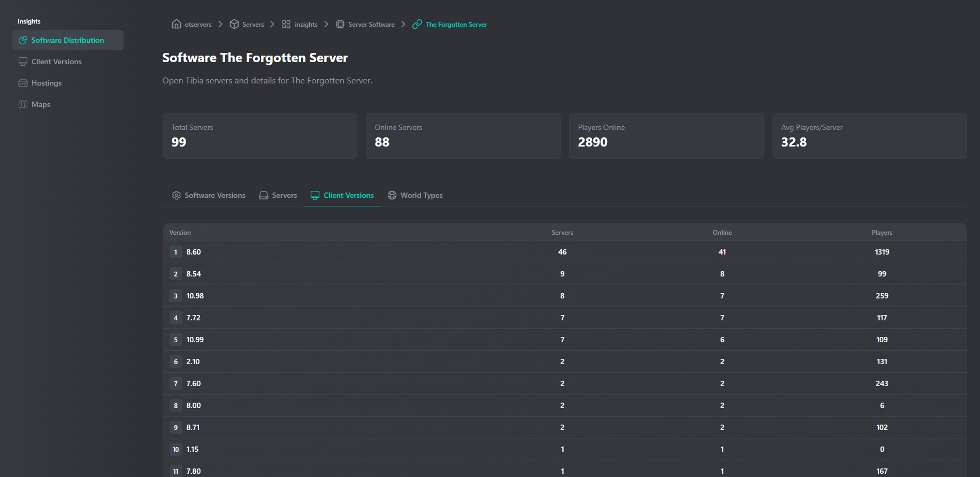Select version 8.54 row
980x477 pixels.
click(565, 274)
